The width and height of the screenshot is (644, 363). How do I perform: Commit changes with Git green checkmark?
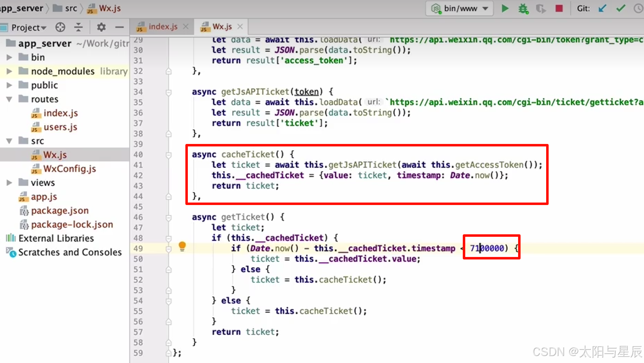point(620,8)
